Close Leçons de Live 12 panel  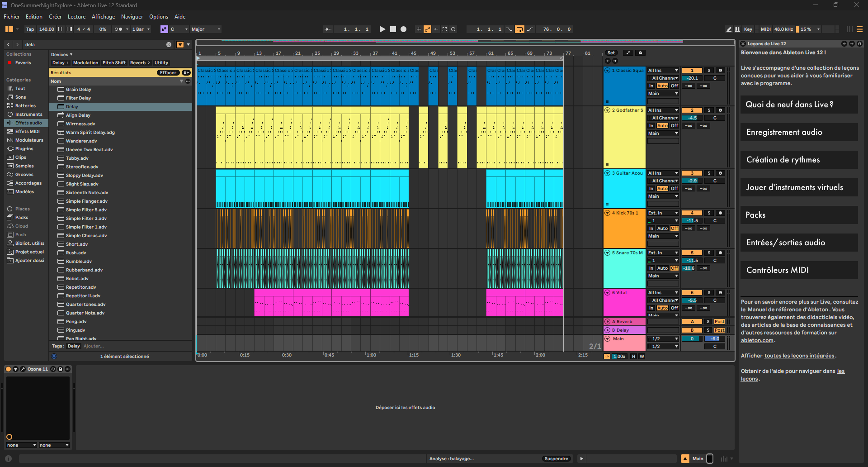743,43
